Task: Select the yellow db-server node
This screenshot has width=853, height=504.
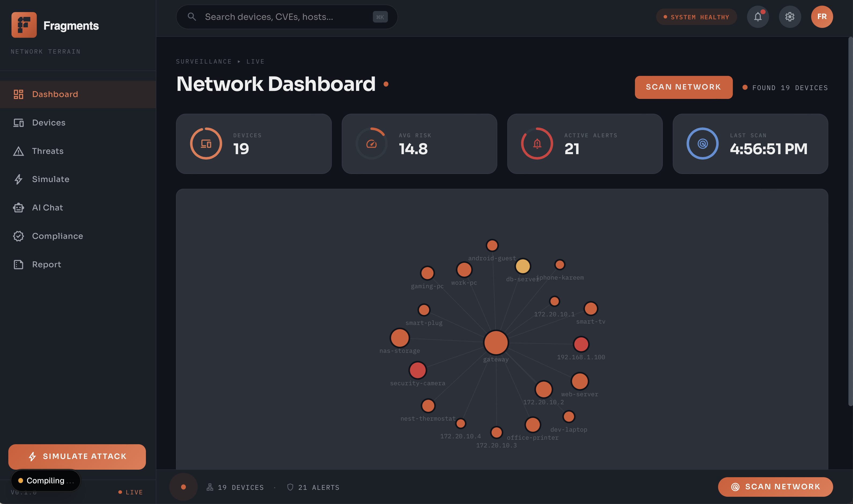Action: [x=523, y=266]
